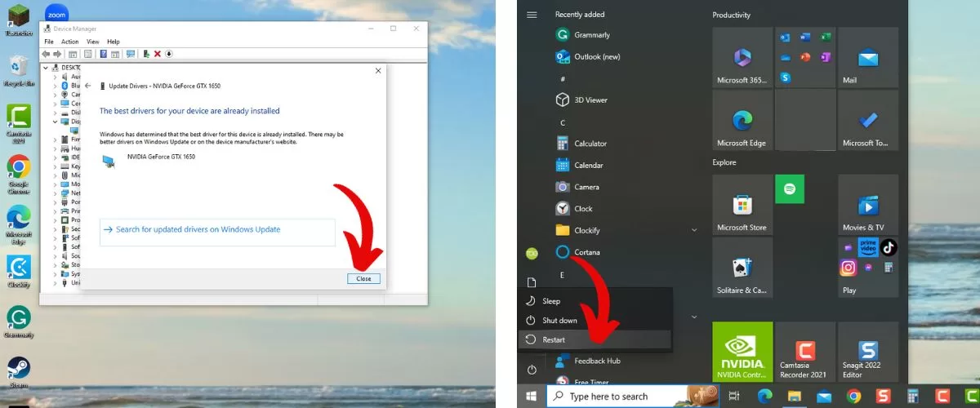Open the Spotify tile
Image resolution: width=980 pixels, height=408 pixels.
790,189
